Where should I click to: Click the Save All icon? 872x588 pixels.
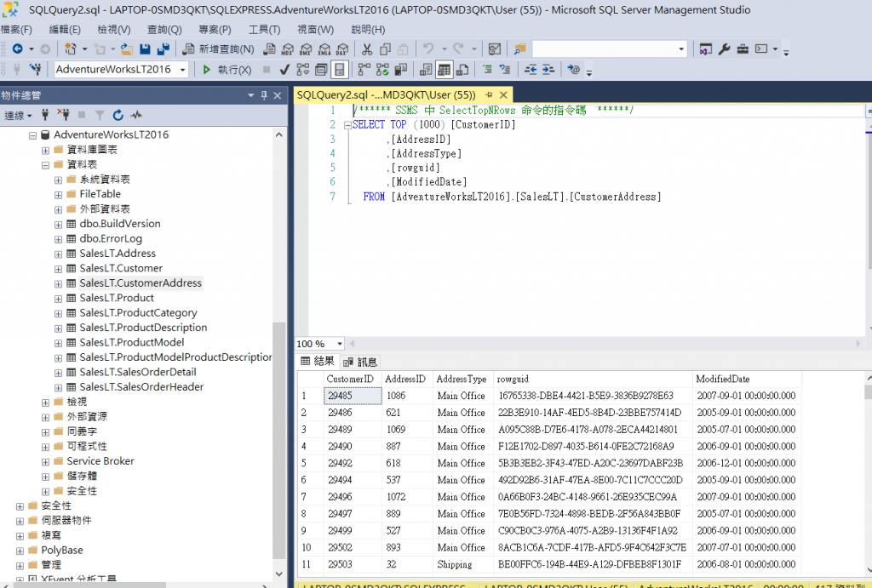click(x=163, y=49)
